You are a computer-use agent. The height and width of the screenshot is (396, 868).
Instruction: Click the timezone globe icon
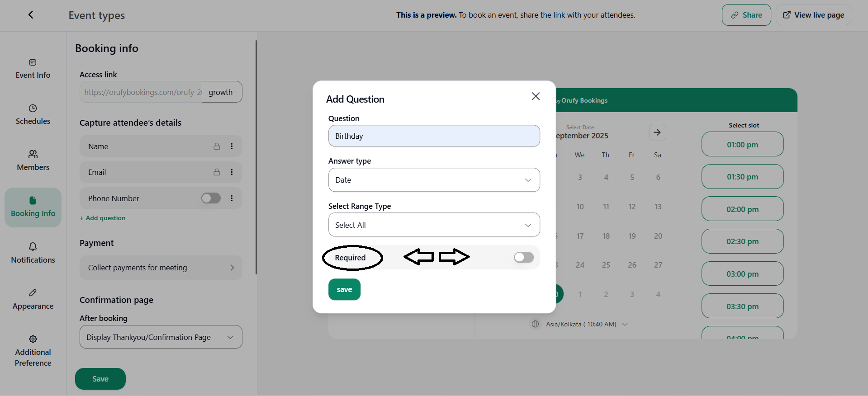tap(535, 324)
